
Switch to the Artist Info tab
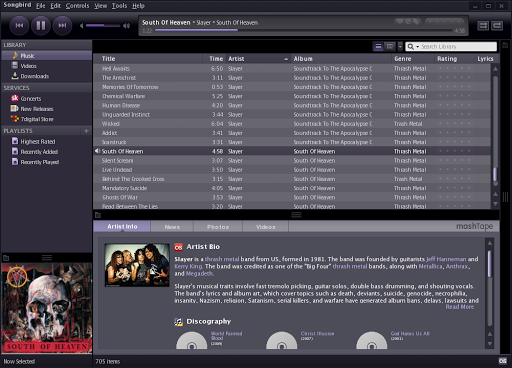coord(122,227)
